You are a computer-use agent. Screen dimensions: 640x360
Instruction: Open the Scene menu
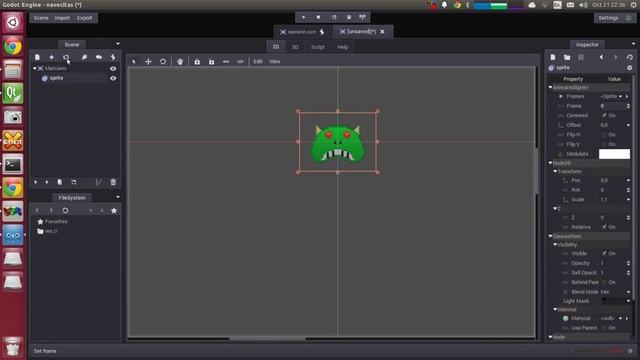[x=41, y=18]
